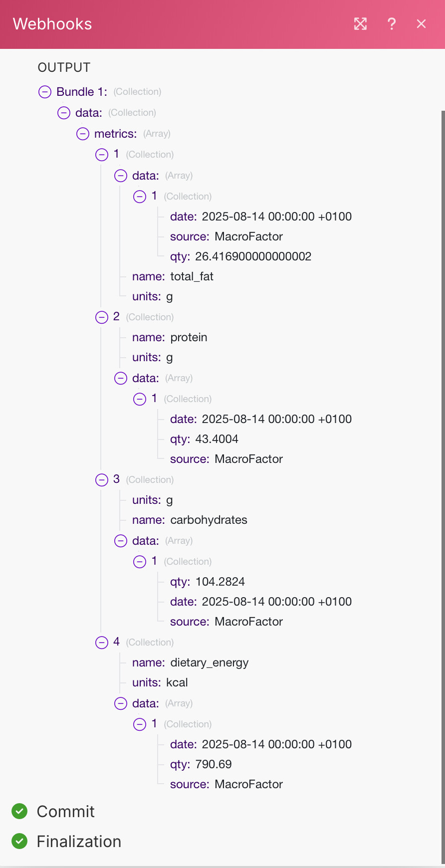Collapse the data array under total_fat
Screen dimensions: 445x868
(x=121, y=176)
